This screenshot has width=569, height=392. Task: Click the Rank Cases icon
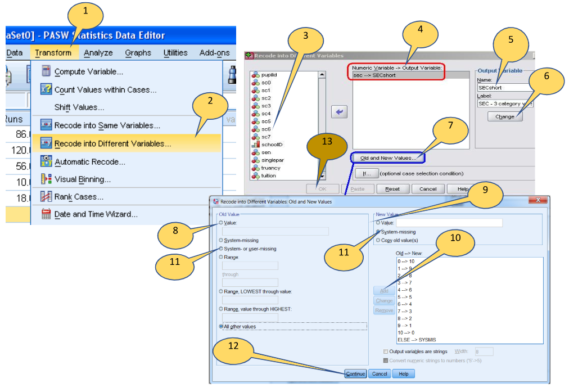click(46, 196)
